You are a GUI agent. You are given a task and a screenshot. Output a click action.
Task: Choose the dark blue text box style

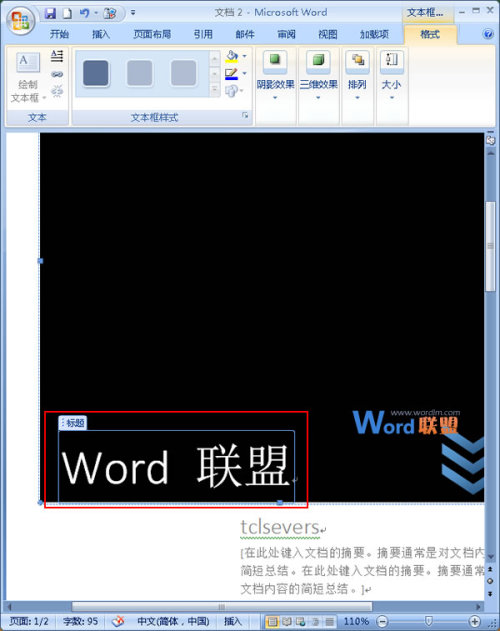click(95, 73)
